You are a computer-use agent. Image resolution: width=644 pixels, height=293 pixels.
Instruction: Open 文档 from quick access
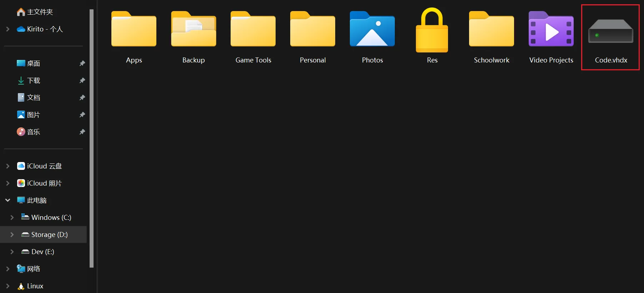(33, 97)
